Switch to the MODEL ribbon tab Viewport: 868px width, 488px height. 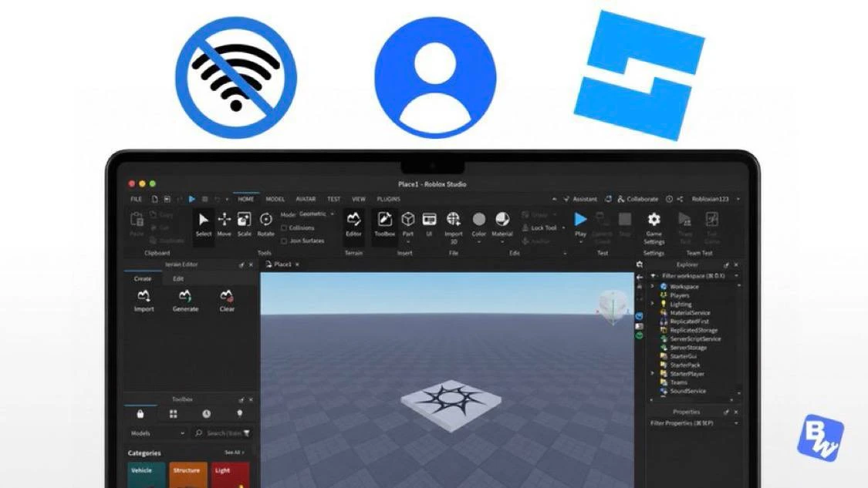tap(275, 199)
